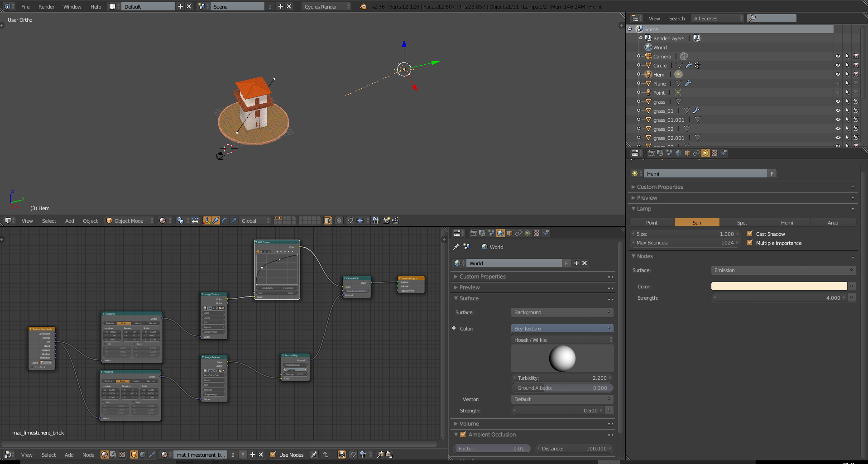Open viewport shading mode selector
Viewport: 868px width, 464px height.
click(x=165, y=220)
